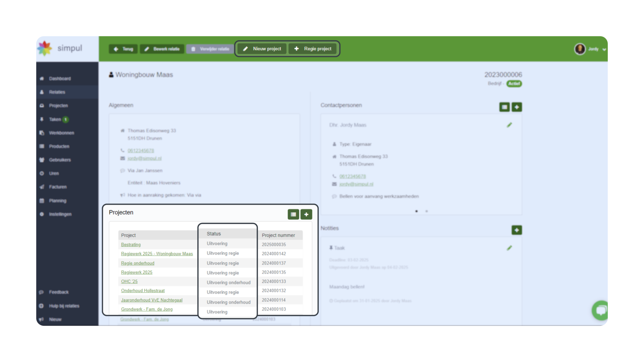Image resolution: width=644 pixels, height=362 pixels.
Task: Open Grondwerk - Fam. de Jong project
Action: coord(147,309)
